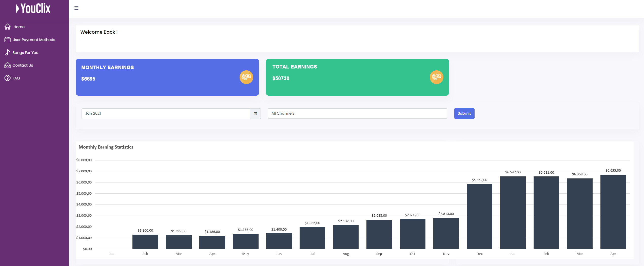Viewport: 644px width, 266px height.
Task: Click the Jul x-axis label
Action: click(x=312, y=254)
